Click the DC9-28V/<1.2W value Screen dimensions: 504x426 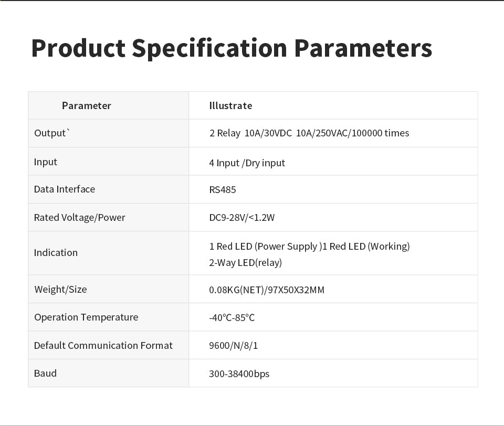pyautogui.click(x=241, y=218)
